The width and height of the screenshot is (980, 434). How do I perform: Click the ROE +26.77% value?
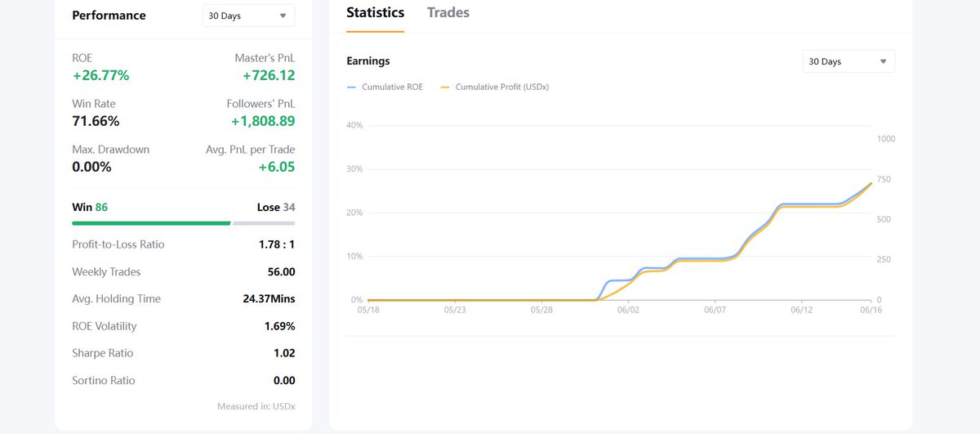click(100, 75)
